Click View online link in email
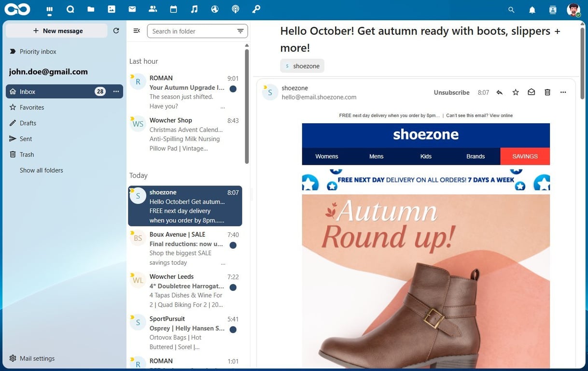 tap(501, 115)
